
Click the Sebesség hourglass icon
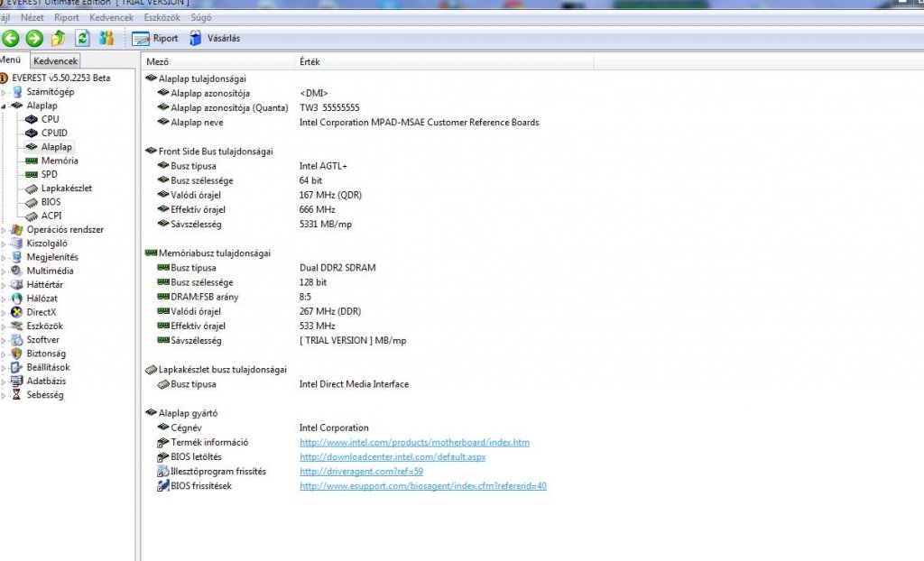coord(17,395)
